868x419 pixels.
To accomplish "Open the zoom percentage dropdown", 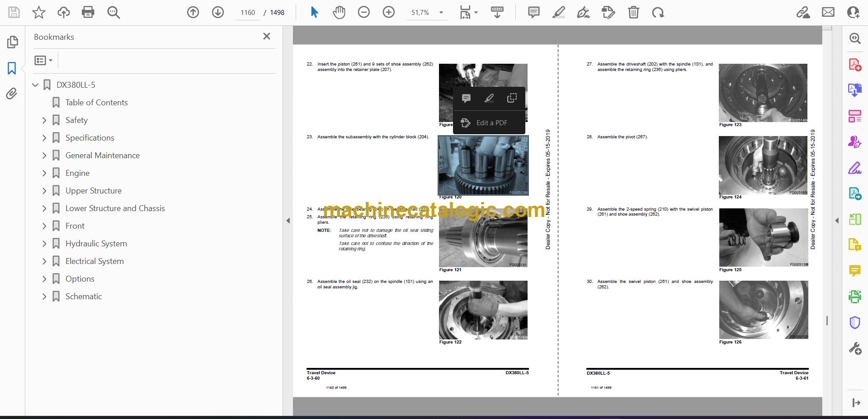I will tap(441, 13).
